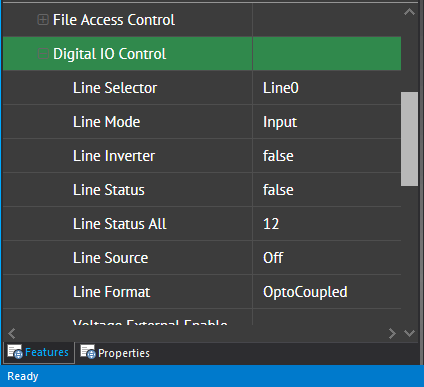Click the vertical scrollbar thumb
This screenshot has width=424, height=387.
pos(409,139)
